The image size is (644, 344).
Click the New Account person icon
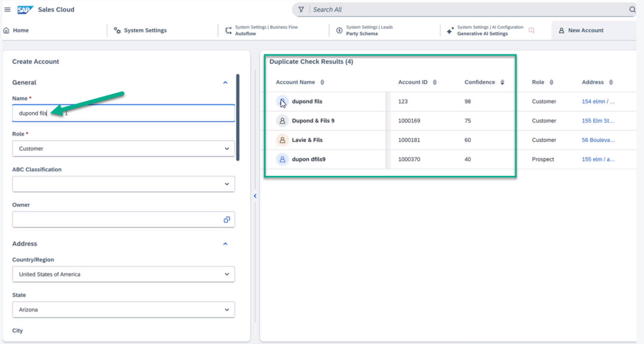[x=561, y=30]
